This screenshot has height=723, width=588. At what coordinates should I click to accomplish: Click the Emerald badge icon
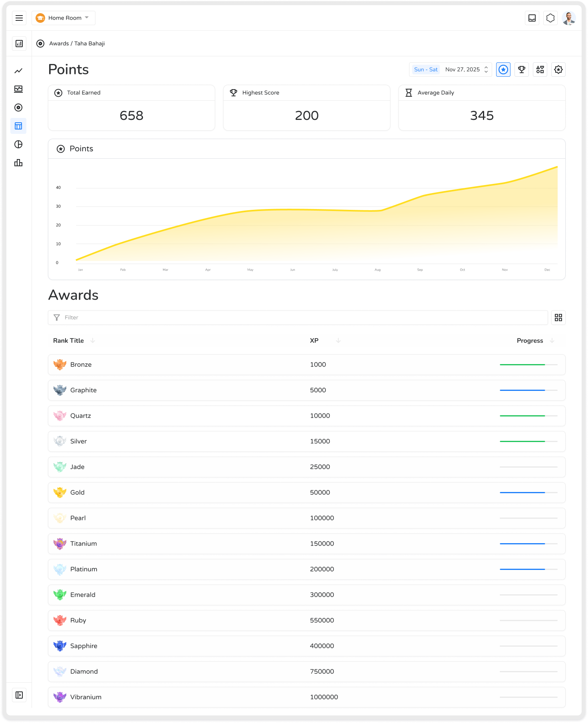click(x=60, y=595)
